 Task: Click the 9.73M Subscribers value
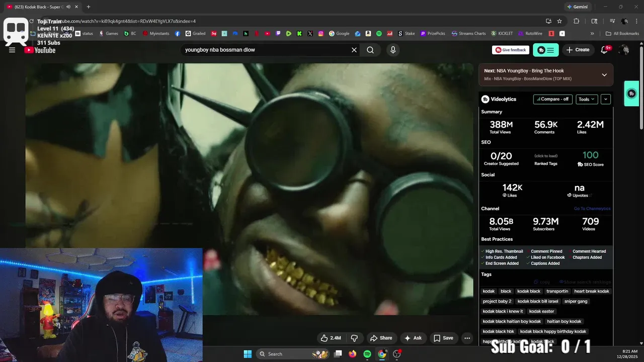(546, 221)
